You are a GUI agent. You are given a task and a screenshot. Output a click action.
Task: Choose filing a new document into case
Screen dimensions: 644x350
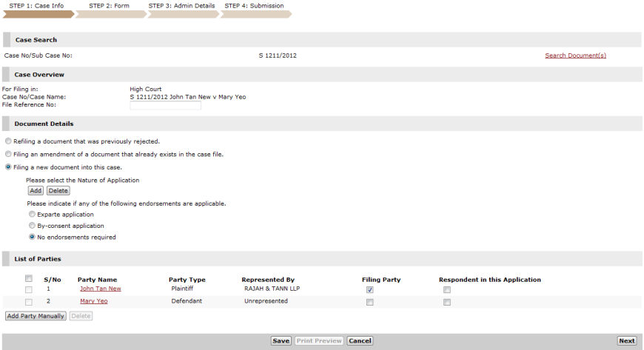click(8, 167)
